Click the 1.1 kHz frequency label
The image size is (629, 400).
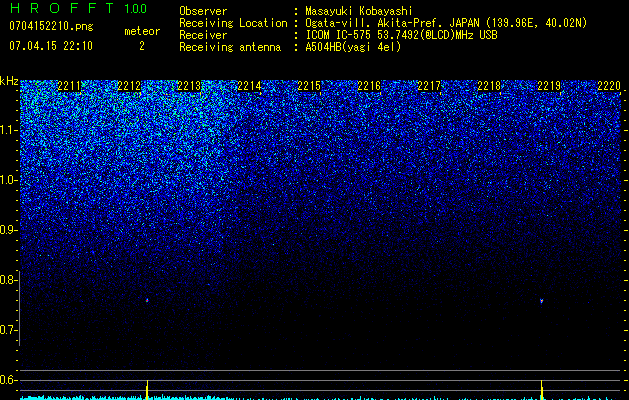8,130
